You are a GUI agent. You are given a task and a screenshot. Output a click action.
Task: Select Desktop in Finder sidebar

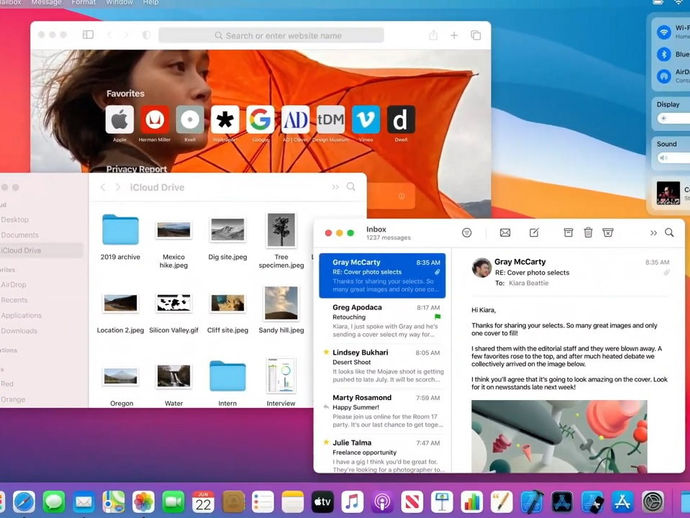(x=15, y=220)
